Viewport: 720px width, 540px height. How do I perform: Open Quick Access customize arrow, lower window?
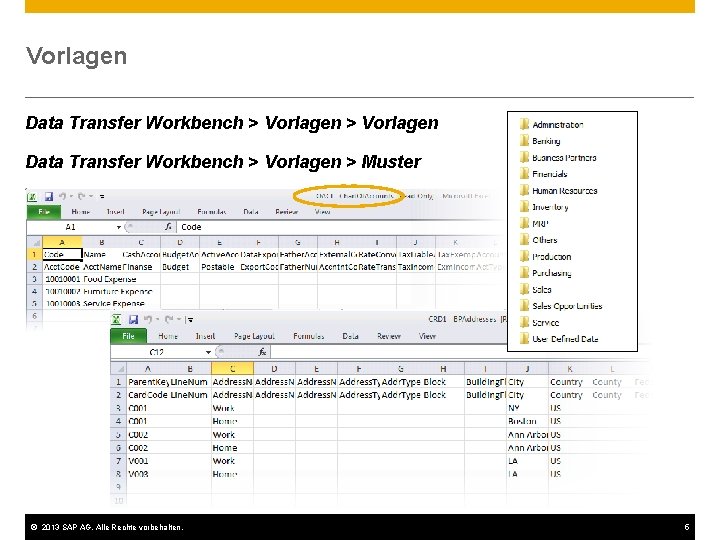point(190,320)
